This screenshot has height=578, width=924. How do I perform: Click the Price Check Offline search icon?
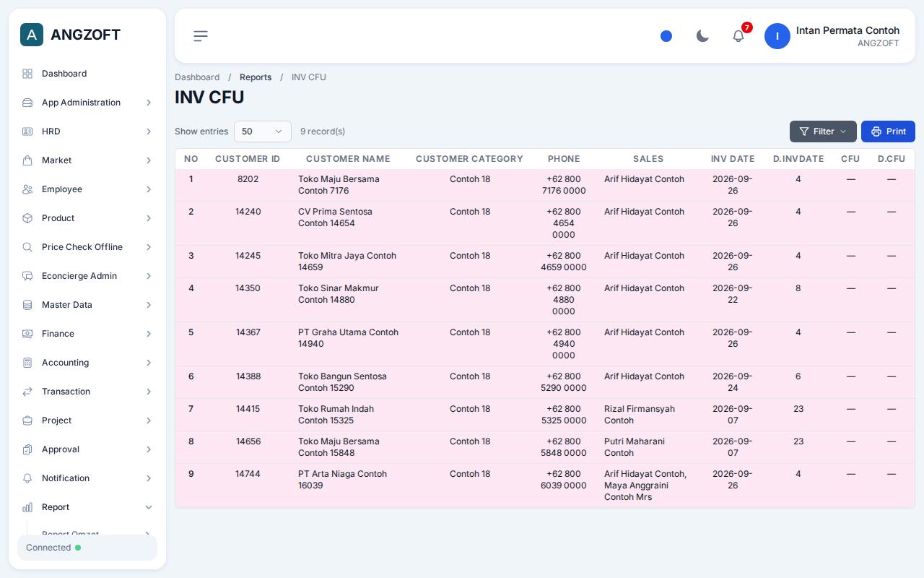click(x=27, y=247)
